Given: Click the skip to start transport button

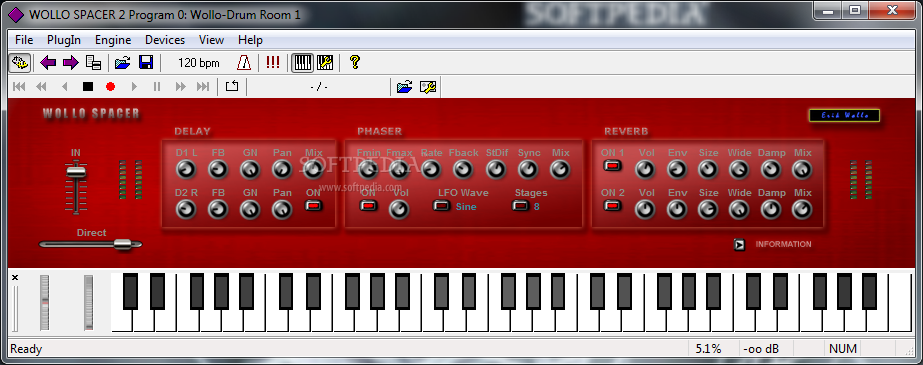Looking at the screenshot, I should click(x=19, y=87).
